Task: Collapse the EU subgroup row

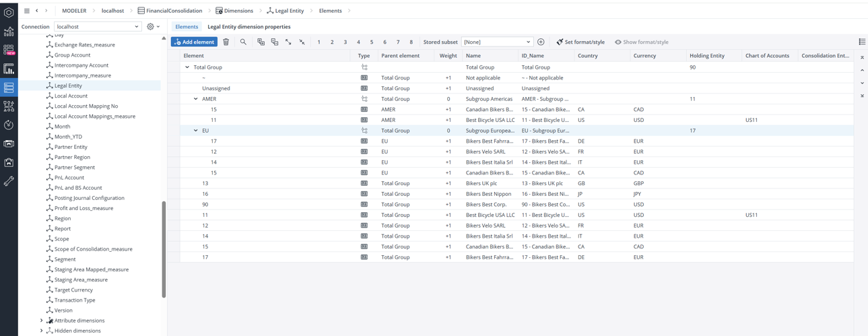Action: [x=196, y=131]
